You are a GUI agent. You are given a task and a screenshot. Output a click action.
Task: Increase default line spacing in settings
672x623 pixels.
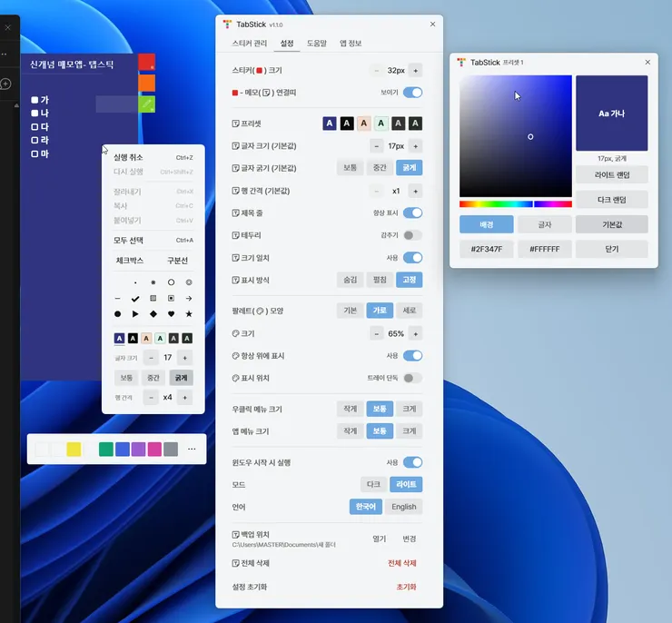(x=415, y=191)
